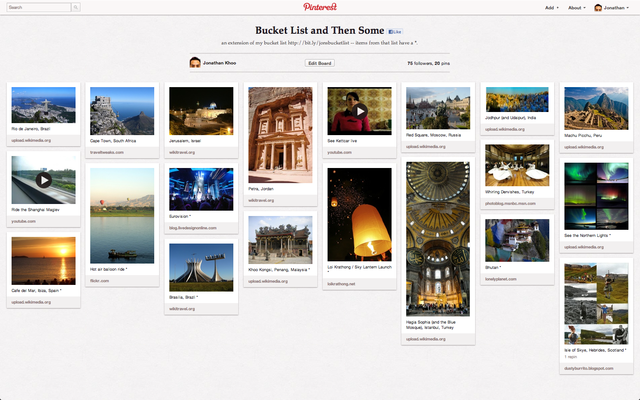This screenshot has width=640, height=400.
Task: Click the search magnifier icon
Action: (77, 7)
